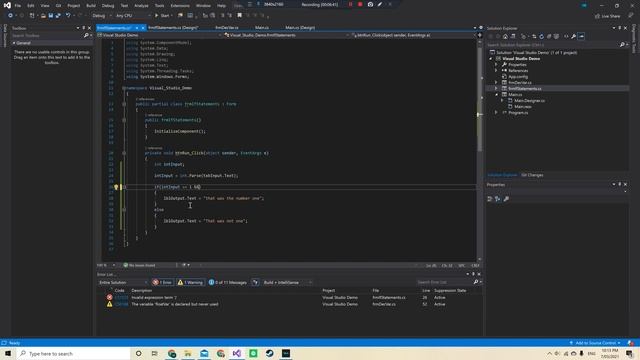
Task: Click the Live Share button
Action: coord(607,16)
